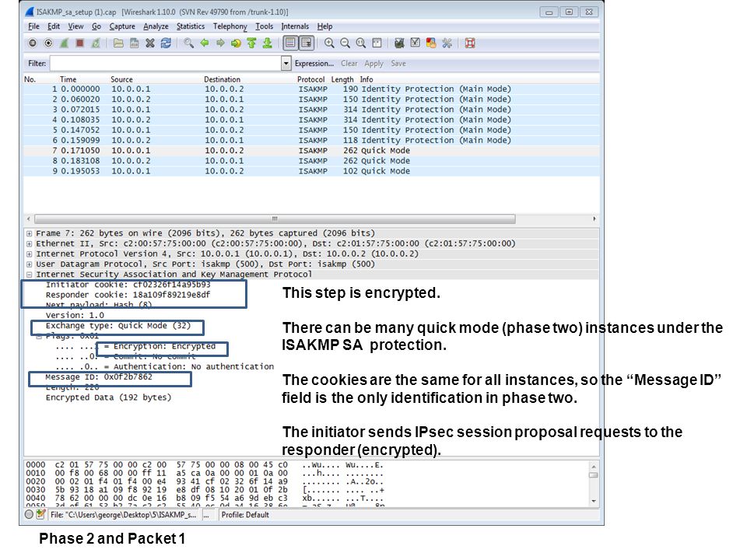Open the Statistics menu
747x560 pixels.
click(x=191, y=26)
